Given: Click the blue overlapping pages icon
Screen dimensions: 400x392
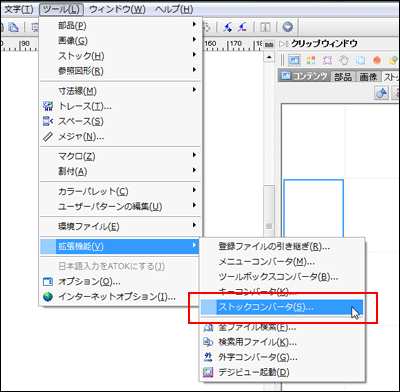Looking at the screenshot, I should 360,60.
